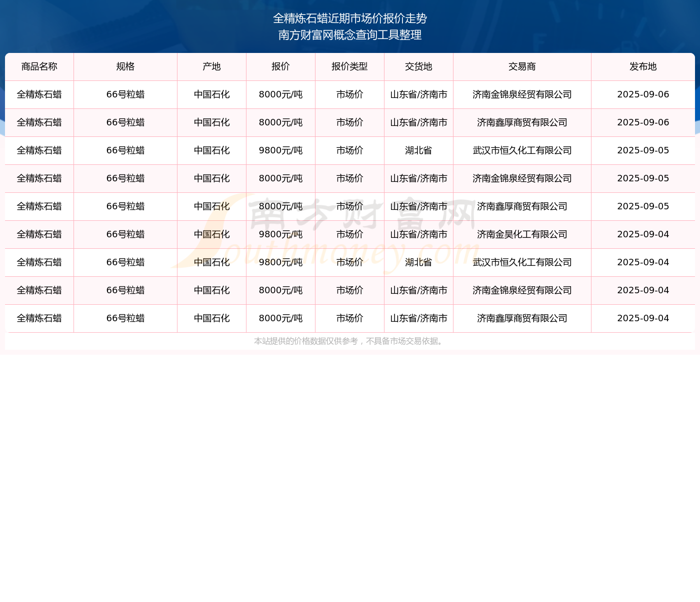Click 8000元/吨 in 济南金锦泉 2025-09-06 row
Image resolution: width=700 pixels, height=602 pixels.
(x=281, y=94)
